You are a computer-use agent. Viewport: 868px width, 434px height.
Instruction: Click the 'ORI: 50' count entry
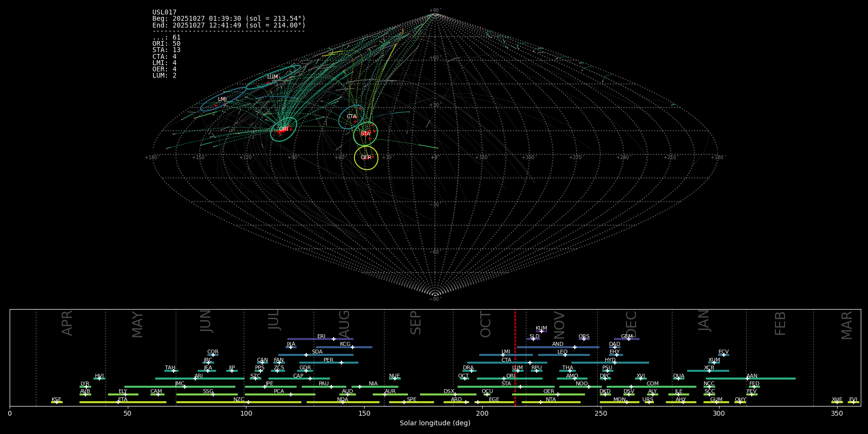pos(166,44)
